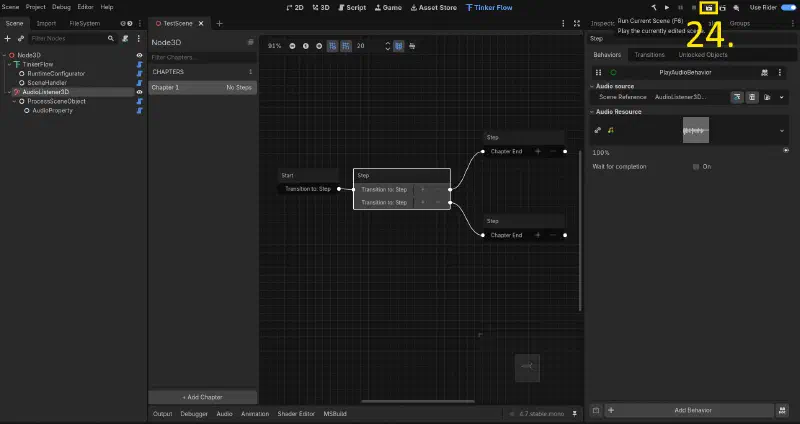
Task: Add a new child node plus icon
Action: pos(8,38)
